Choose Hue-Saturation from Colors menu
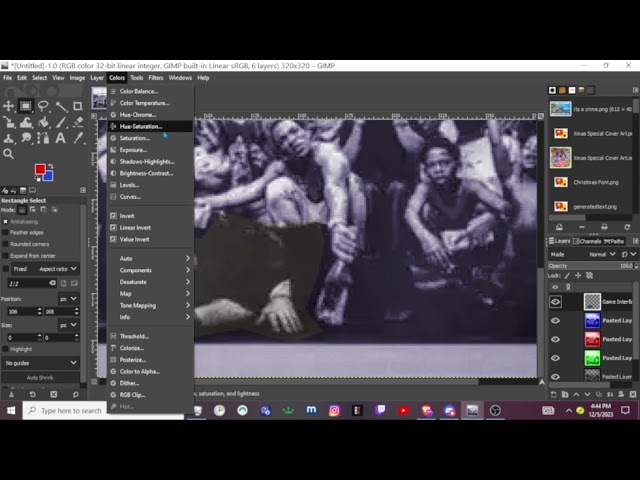 [x=150, y=127]
